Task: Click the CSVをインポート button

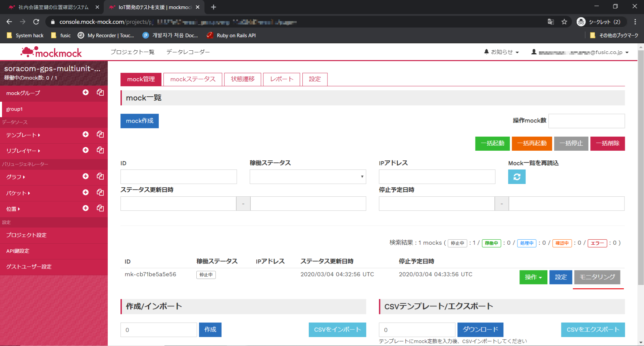Action: coord(337,330)
